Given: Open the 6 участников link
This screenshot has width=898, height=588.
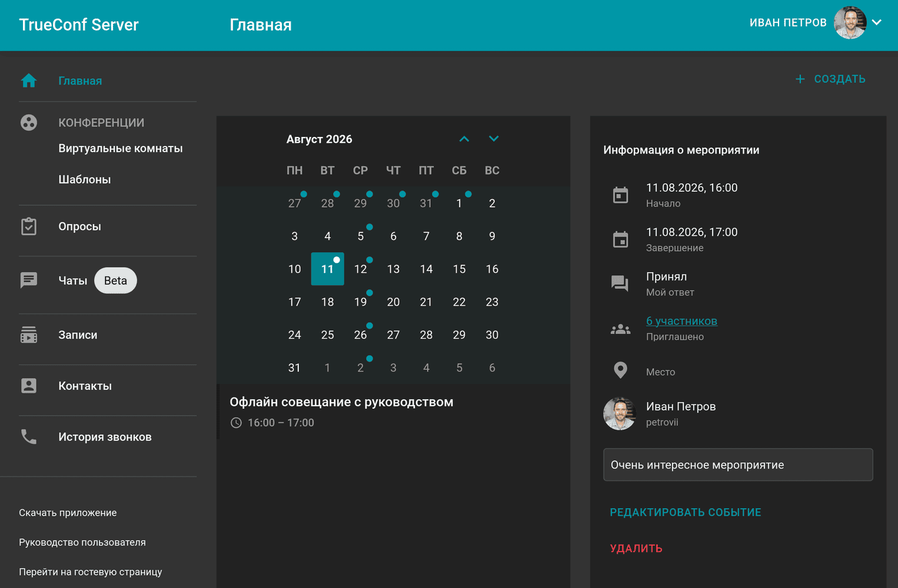Looking at the screenshot, I should click(681, 321).
